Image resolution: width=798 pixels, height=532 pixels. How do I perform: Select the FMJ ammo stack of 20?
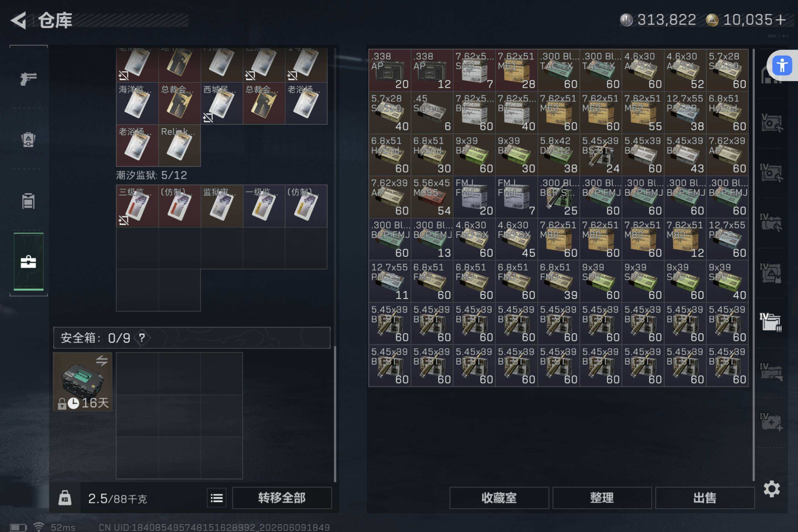coord(474,197)
